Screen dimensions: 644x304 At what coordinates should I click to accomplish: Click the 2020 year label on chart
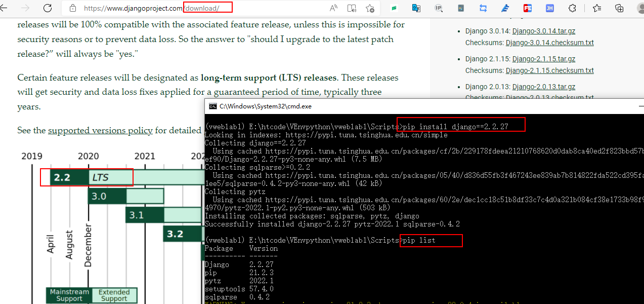(x=89, y=156)
